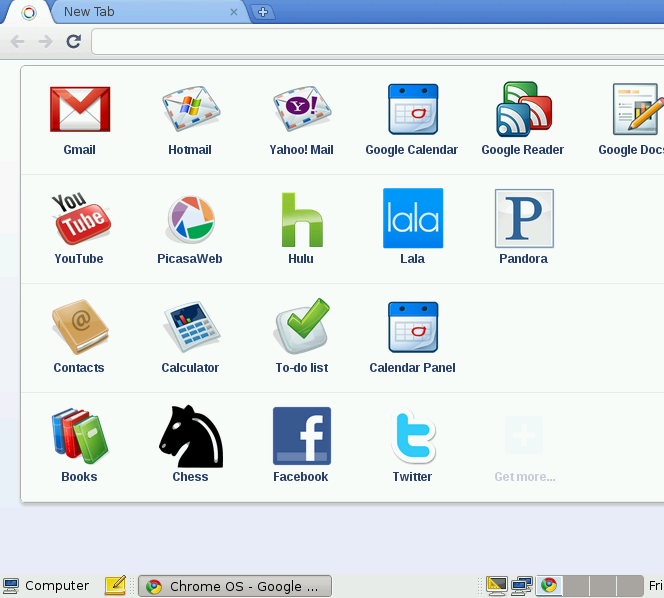Switch to Chrome workspace in pager
Image resolution: width=664 pixels, height=598 pixels.
[549, 586]
